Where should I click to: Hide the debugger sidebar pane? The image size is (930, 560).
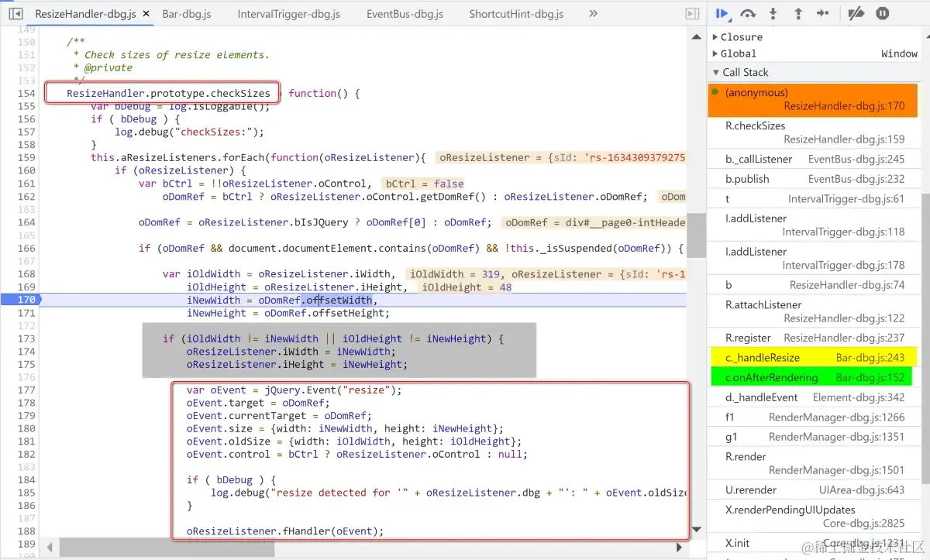click(692, 14)
